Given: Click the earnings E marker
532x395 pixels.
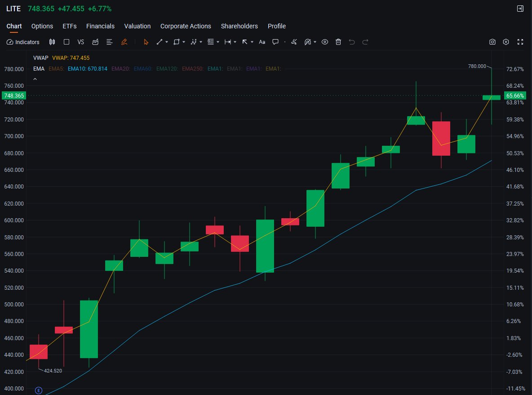Looking at the screenshot, I should [x=39, y=391].
